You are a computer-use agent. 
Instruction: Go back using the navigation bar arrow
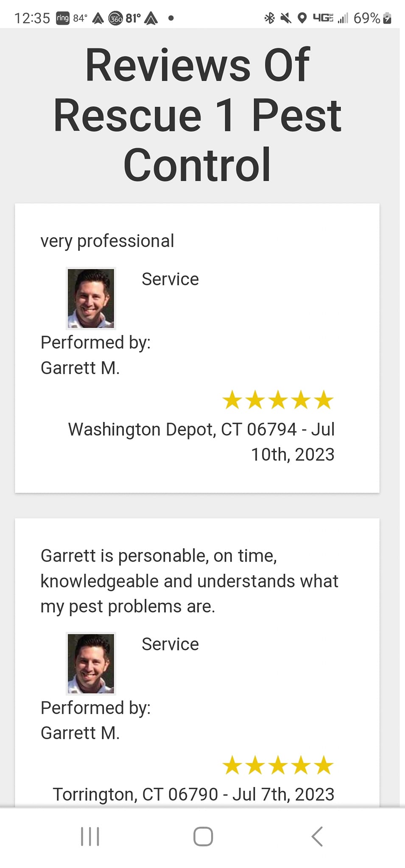point(317,837)
